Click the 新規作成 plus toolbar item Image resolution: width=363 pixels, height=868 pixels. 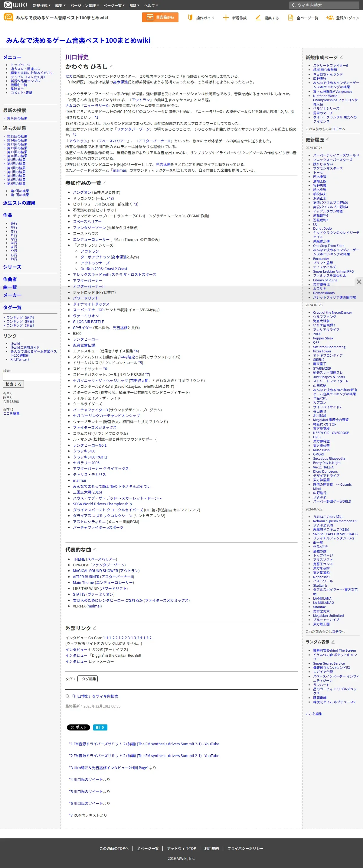point(235,18)
